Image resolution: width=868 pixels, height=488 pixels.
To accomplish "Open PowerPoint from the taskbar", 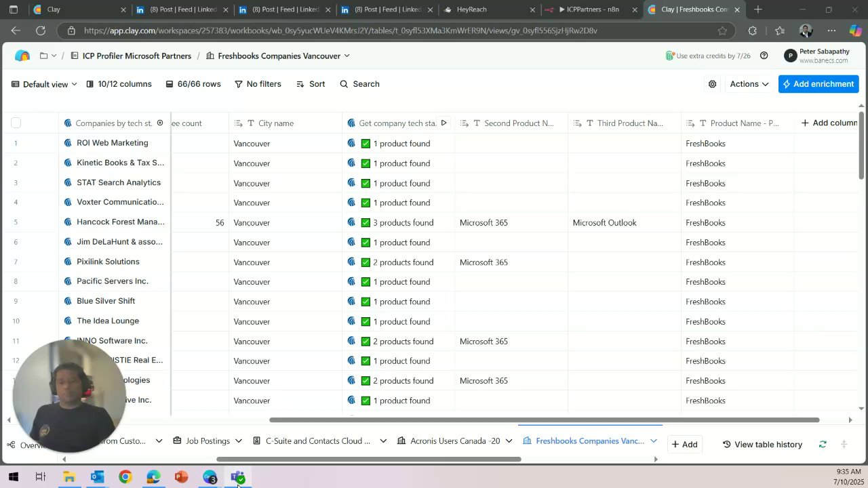I will point(181,477).
